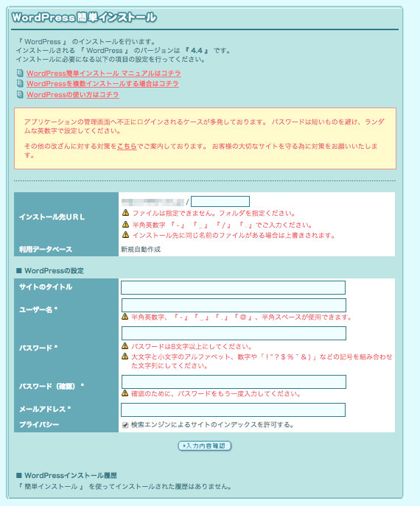Image resolution: width=420 pixels, height=506 pixels.
Task: Open the WordPress簡単インストール マニュアル link
Action: click(x=104, y=73)
